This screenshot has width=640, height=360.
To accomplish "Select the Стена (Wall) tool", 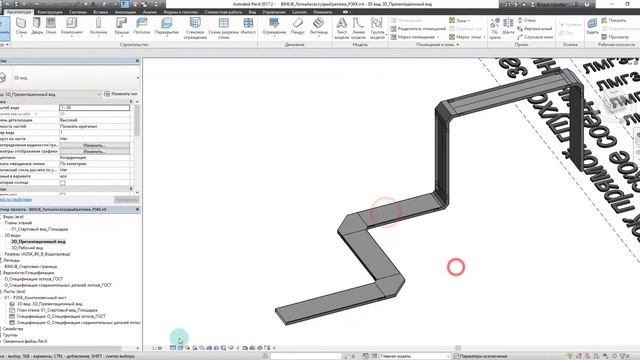I will tap(21, 27).
